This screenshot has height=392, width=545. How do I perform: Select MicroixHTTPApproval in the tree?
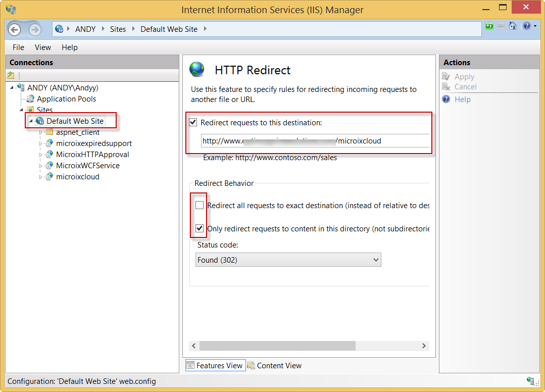92,155
